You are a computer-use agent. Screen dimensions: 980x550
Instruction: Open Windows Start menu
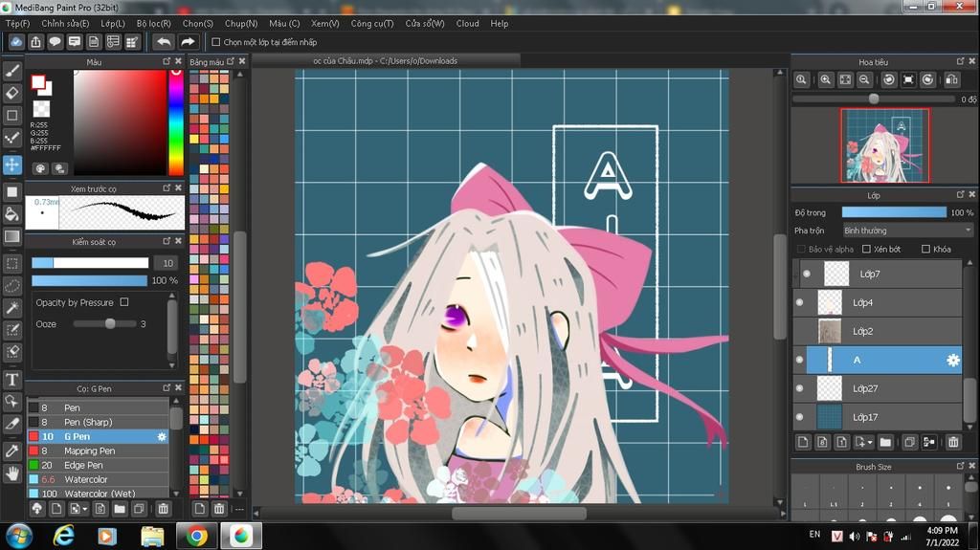point(19,537)
